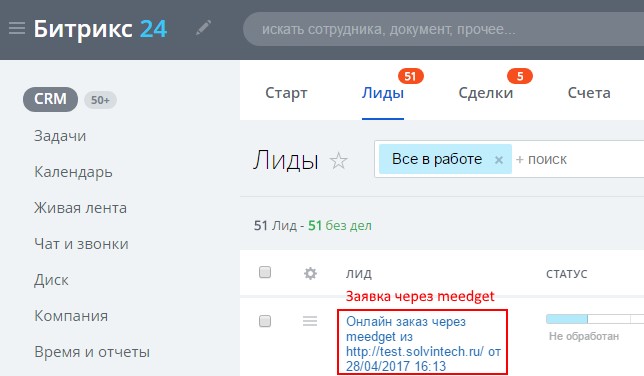The image size is (644, 376).
Task: Check the meedget lead row checkbox
Action: tap(265, 321)
